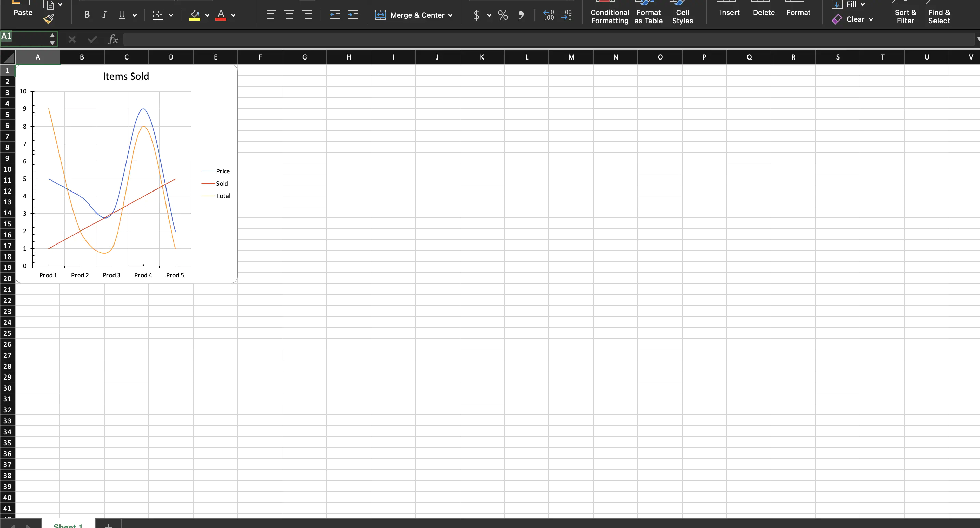
Task: Open the Clear menu
Action: [853, 19]
